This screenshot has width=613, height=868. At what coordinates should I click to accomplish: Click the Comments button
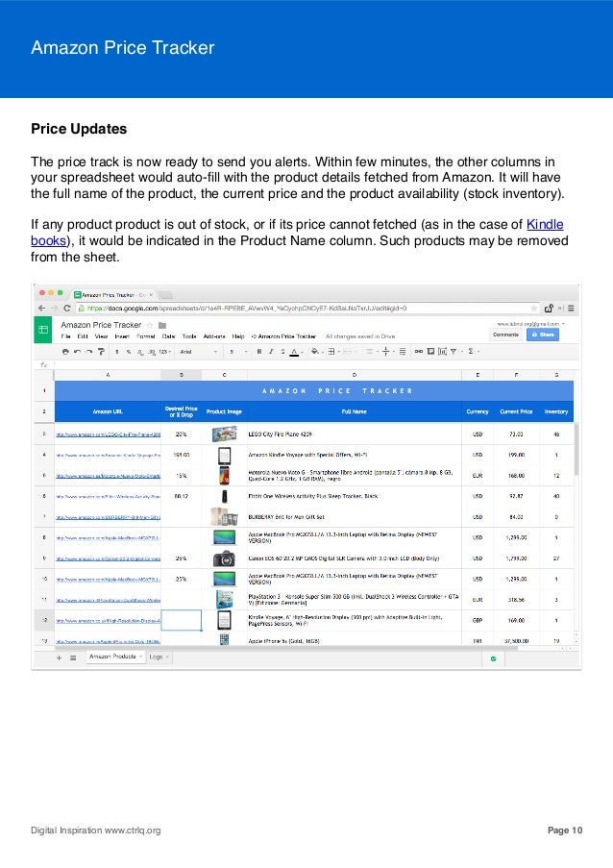tap(505, 335)
